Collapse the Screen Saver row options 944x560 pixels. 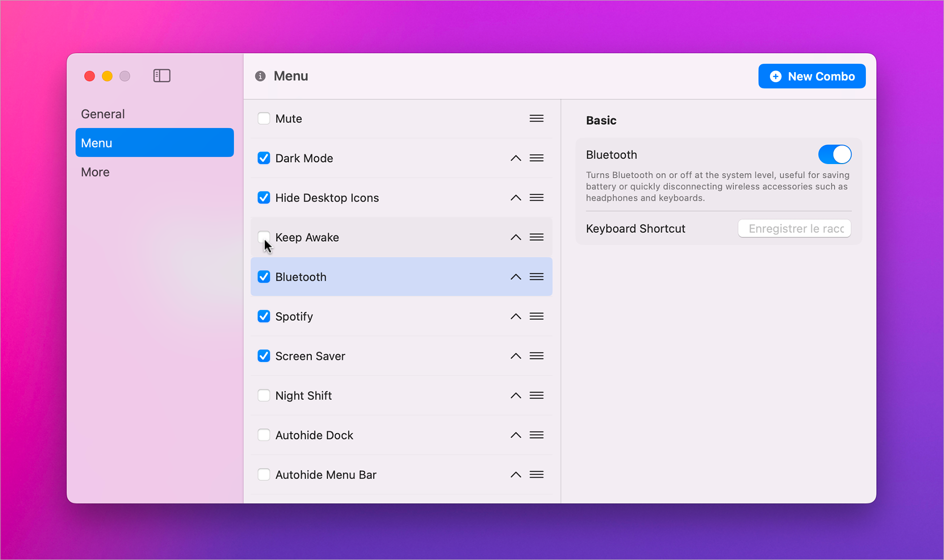(x=515, y=356)
